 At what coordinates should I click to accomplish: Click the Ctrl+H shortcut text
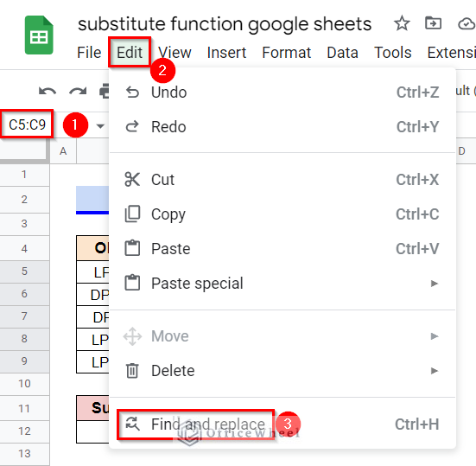click(x=416, y=425)
